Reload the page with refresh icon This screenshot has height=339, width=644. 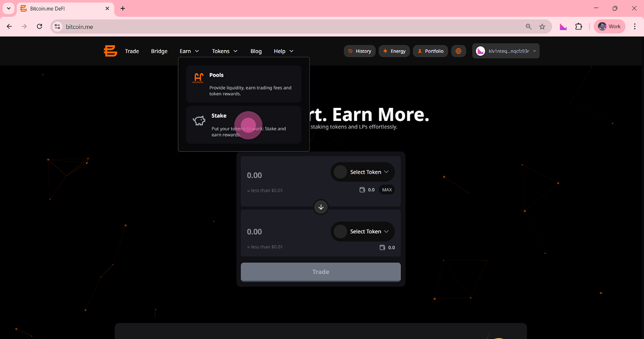[x=40, y=27]
